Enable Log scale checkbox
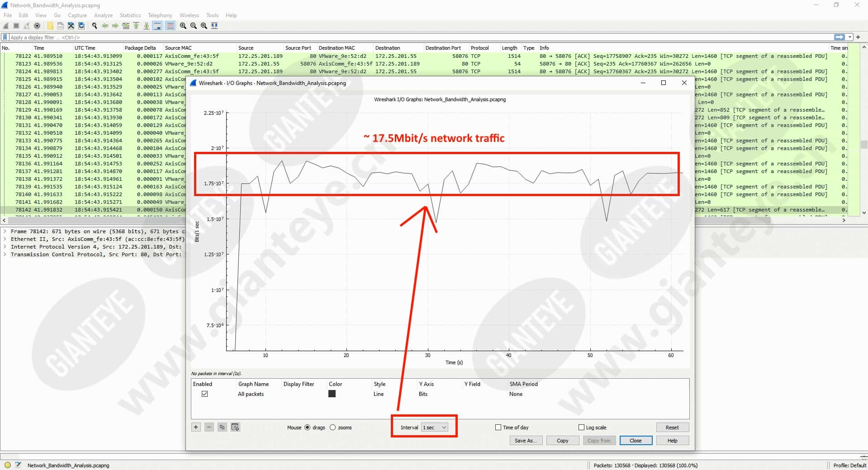Image resolution: width=868 pixels, height=470 pixels. pyautogui.click(x=581, y=428)
